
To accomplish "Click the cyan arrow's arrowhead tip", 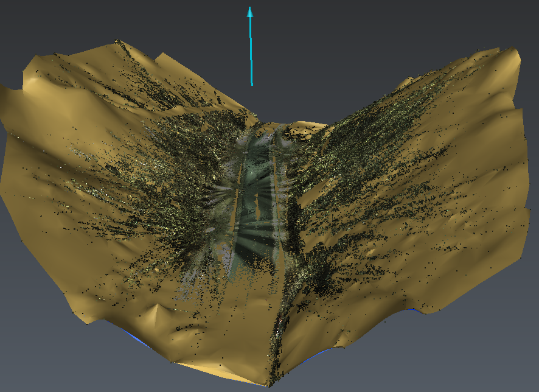I will point(249,9).
